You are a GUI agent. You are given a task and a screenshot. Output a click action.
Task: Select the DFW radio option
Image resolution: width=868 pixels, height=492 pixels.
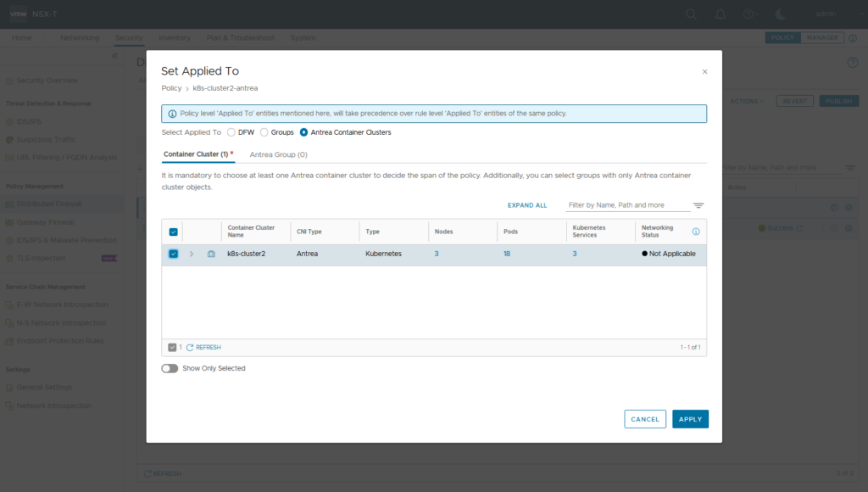coord(231,132)
